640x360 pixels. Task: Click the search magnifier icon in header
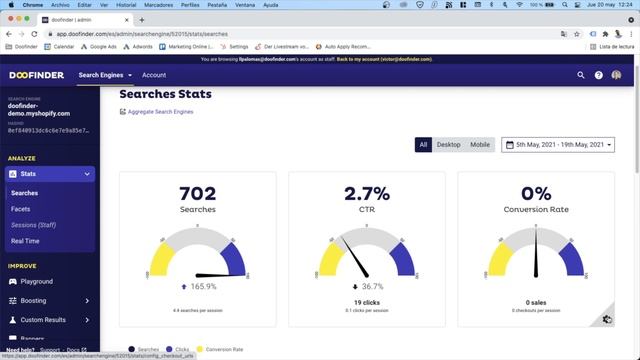580,75
